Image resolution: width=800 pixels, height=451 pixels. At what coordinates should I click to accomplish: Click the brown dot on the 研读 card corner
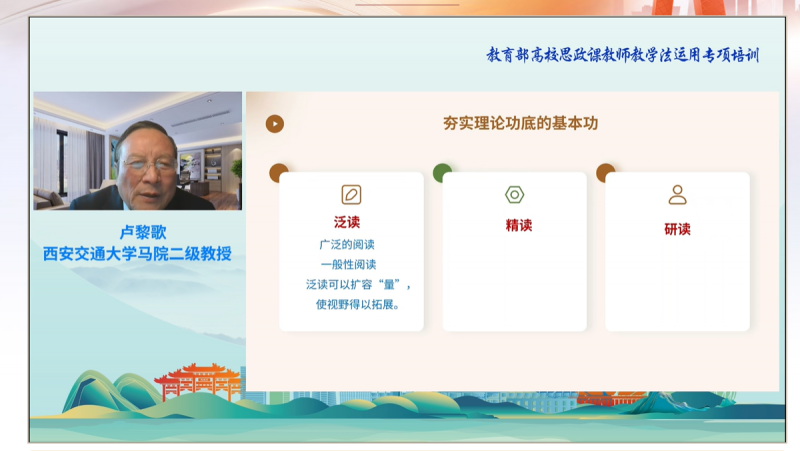coord(606,173)
